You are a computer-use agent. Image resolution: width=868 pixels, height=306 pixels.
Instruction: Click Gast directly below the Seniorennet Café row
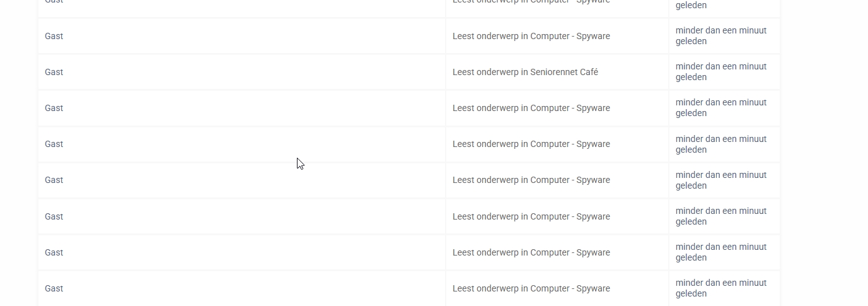point(54,108)
